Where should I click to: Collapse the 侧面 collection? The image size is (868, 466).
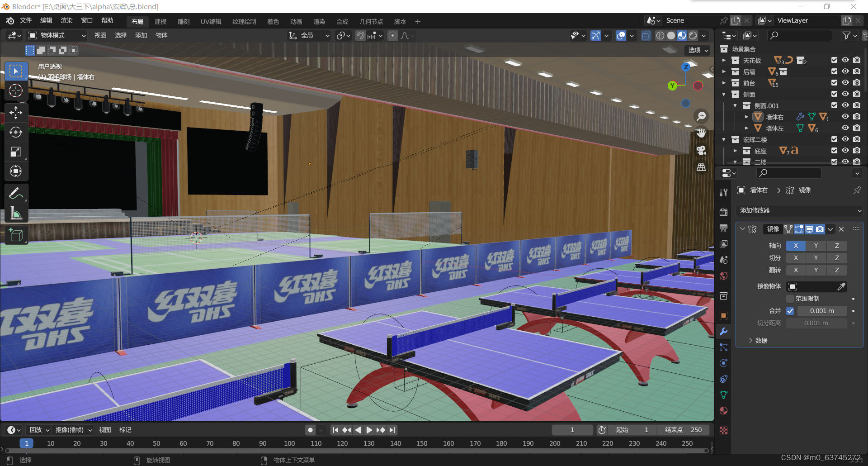coord(724,94)
